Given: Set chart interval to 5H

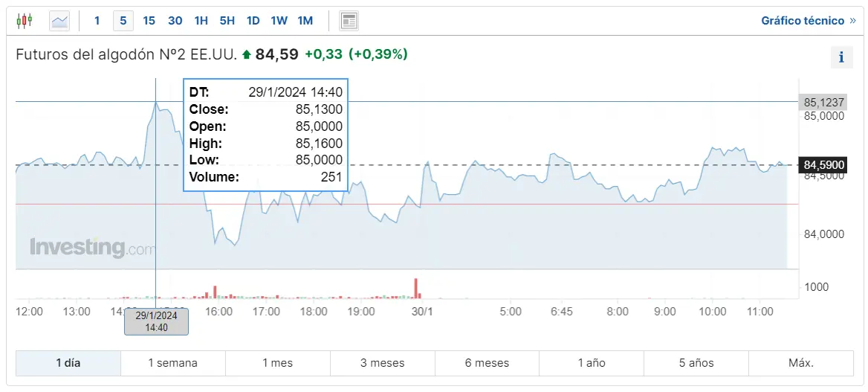Looking at the screenshot, I should (x=227, y=21).
